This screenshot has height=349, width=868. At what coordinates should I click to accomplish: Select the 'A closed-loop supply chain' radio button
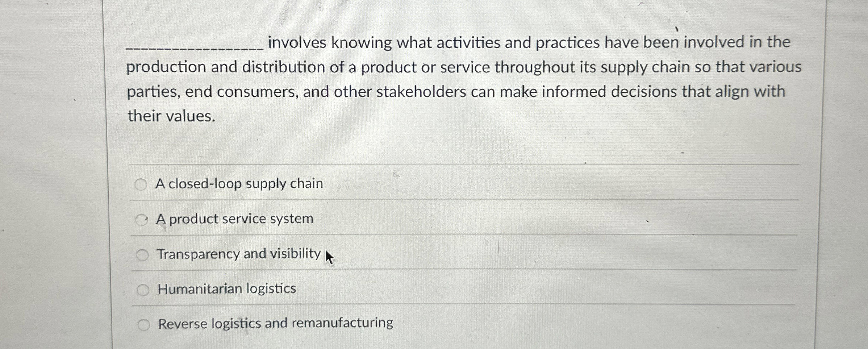[142, 184]
